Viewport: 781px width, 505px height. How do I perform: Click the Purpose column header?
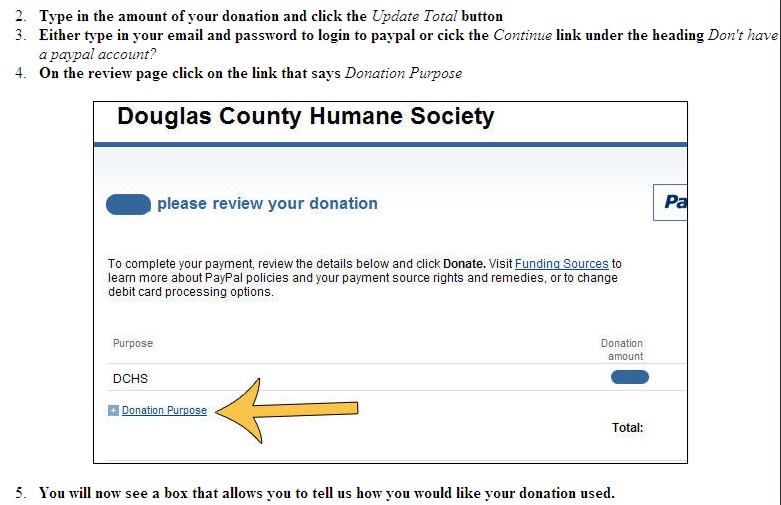[x=133, y=343]
